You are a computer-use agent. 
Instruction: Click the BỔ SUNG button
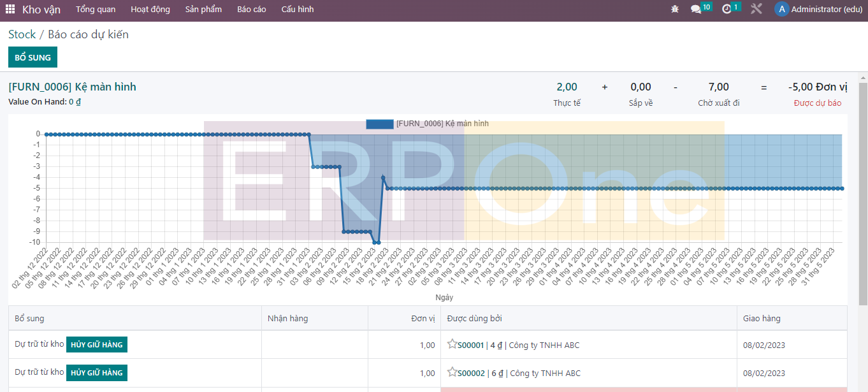pos(33,57)
